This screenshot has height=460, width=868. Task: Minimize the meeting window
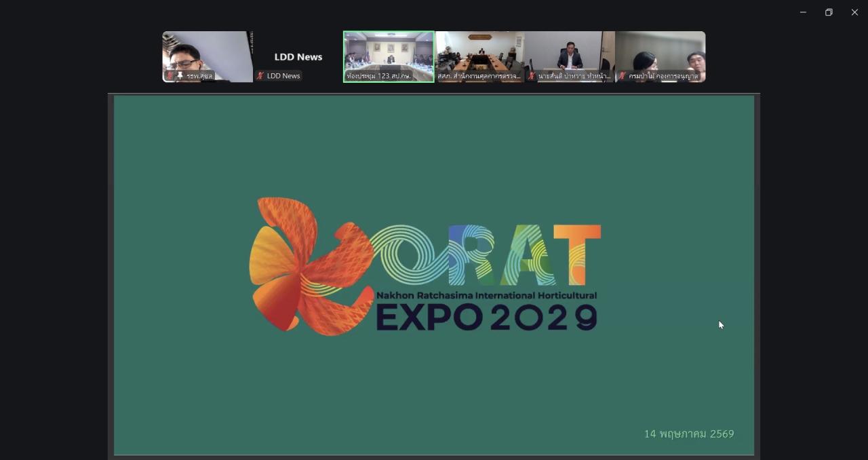(x=803, y=12)
